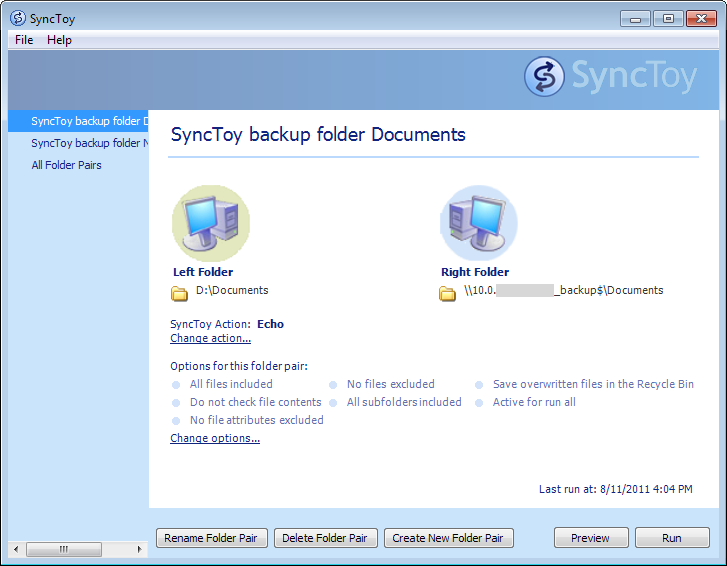
Task: Click the 'Active for run all' text
Action: coord(534,402)
